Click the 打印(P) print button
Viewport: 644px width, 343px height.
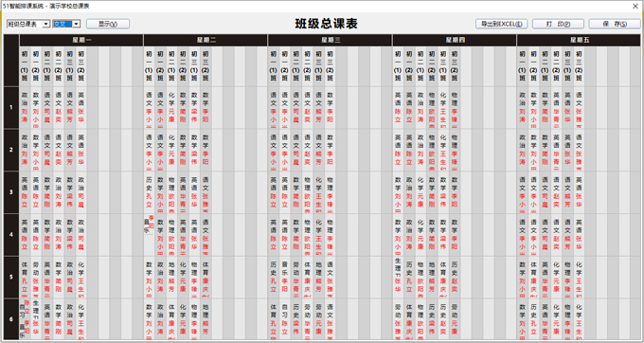[x=558, y=25]
